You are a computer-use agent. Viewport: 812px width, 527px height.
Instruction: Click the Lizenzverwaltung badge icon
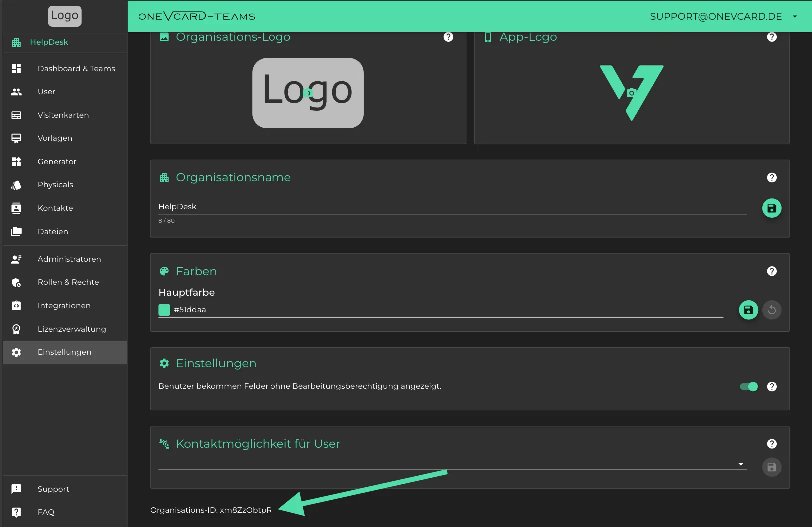pyautogui.click(x=16, y=329)
